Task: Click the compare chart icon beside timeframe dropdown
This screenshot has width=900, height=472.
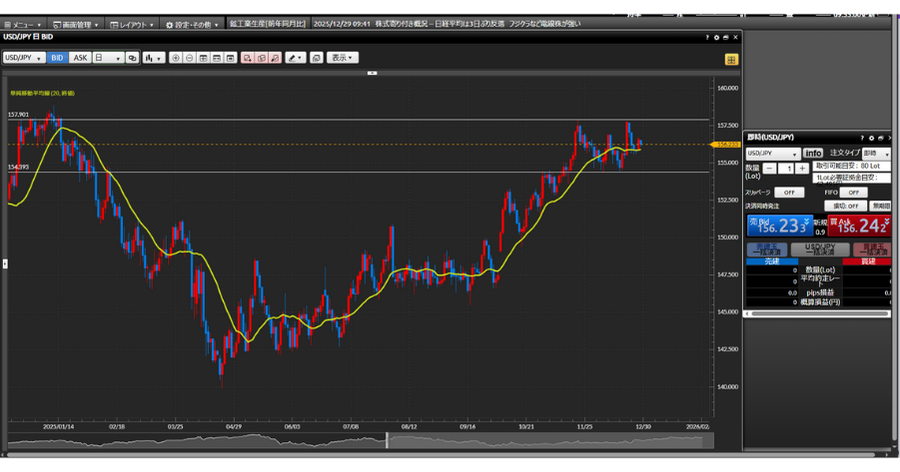Action: point(132,58)
